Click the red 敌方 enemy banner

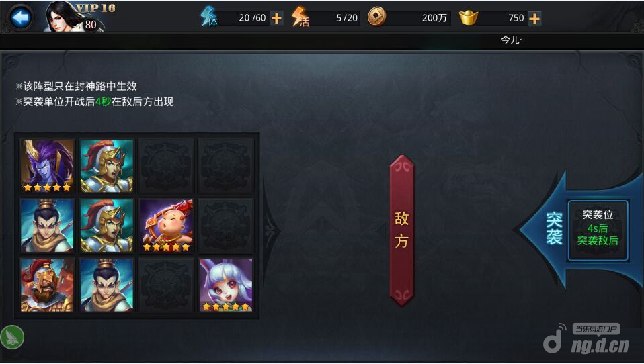click(402, 230)
